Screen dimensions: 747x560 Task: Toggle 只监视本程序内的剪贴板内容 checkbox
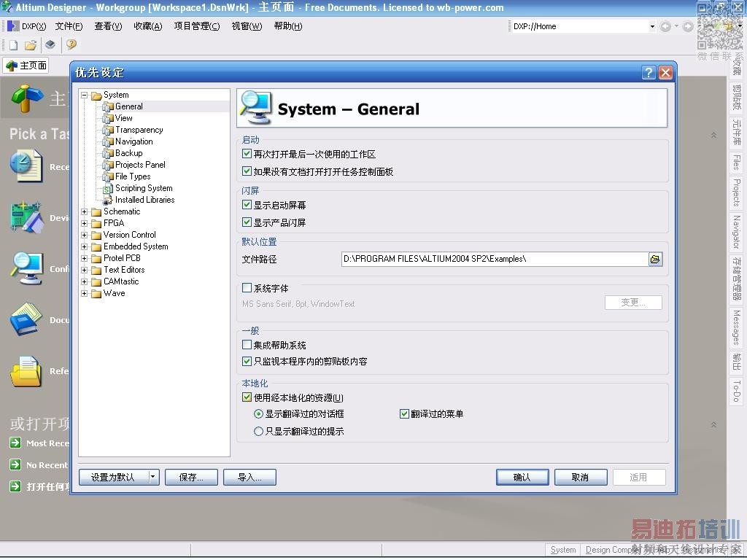coord(247,361)
